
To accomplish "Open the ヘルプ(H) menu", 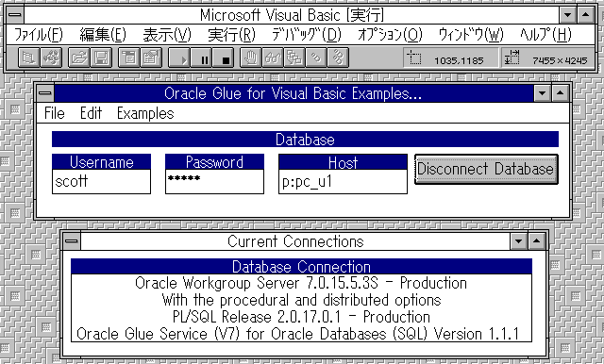I will pos(545,35).
